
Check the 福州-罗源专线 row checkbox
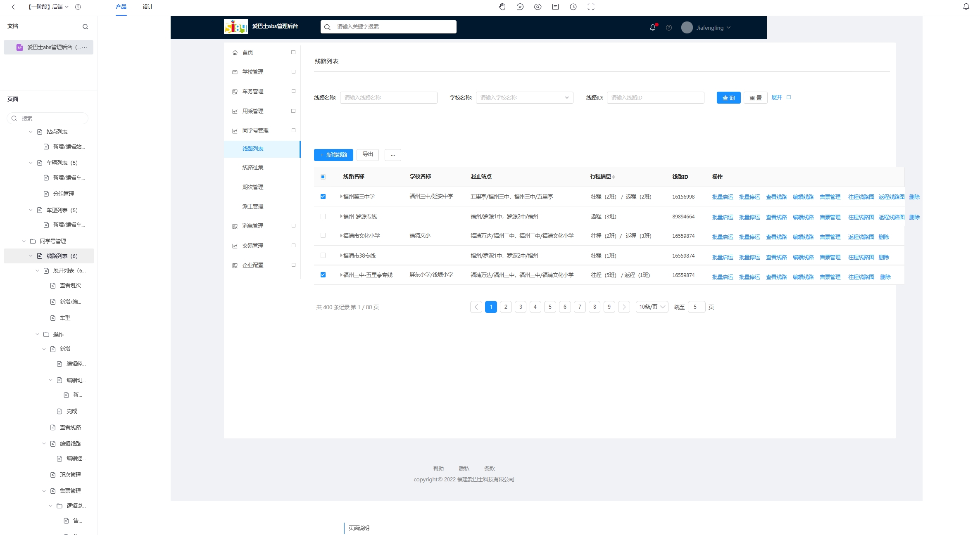click(x=323, y=216)
